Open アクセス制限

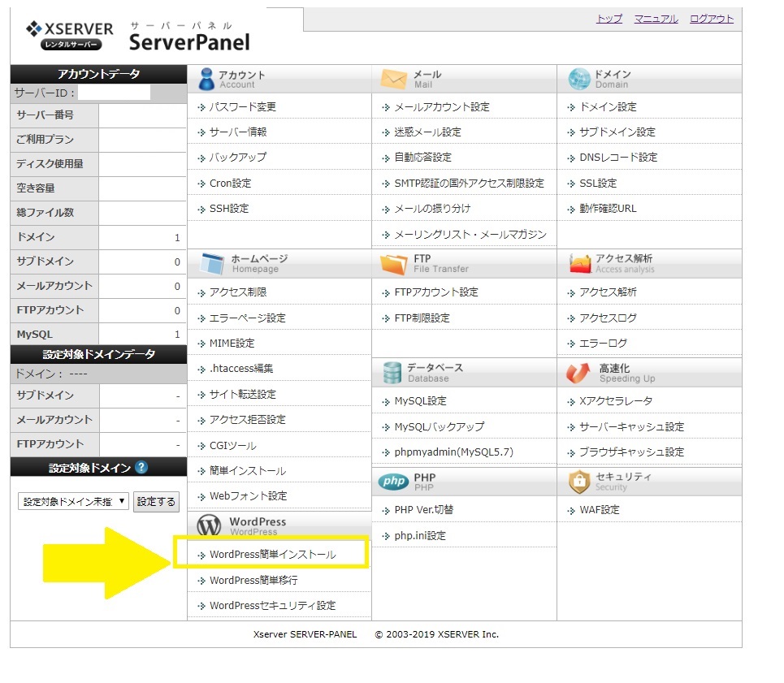pyautogui.click(x=238, y=292)
